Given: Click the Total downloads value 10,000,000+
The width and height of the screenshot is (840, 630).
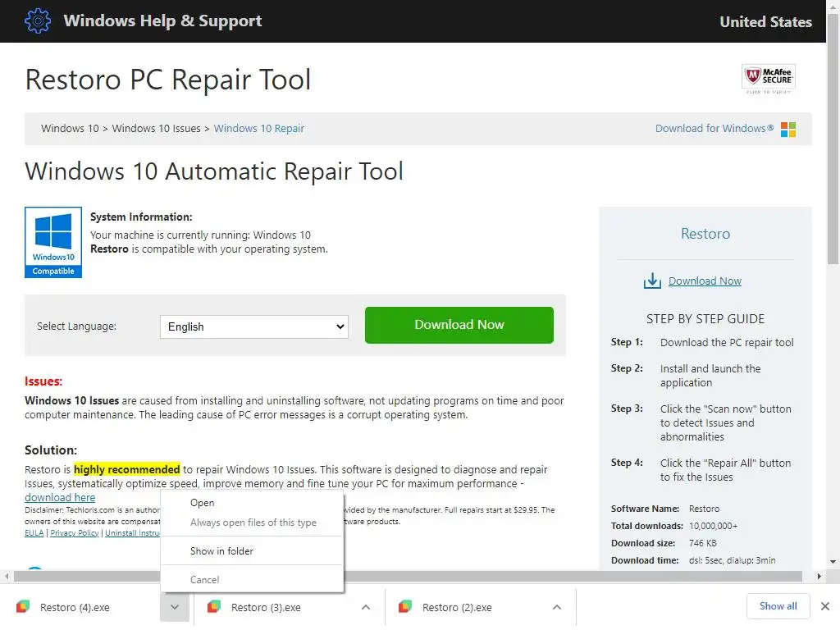Looking at the screenshot, I should (713, 526).
